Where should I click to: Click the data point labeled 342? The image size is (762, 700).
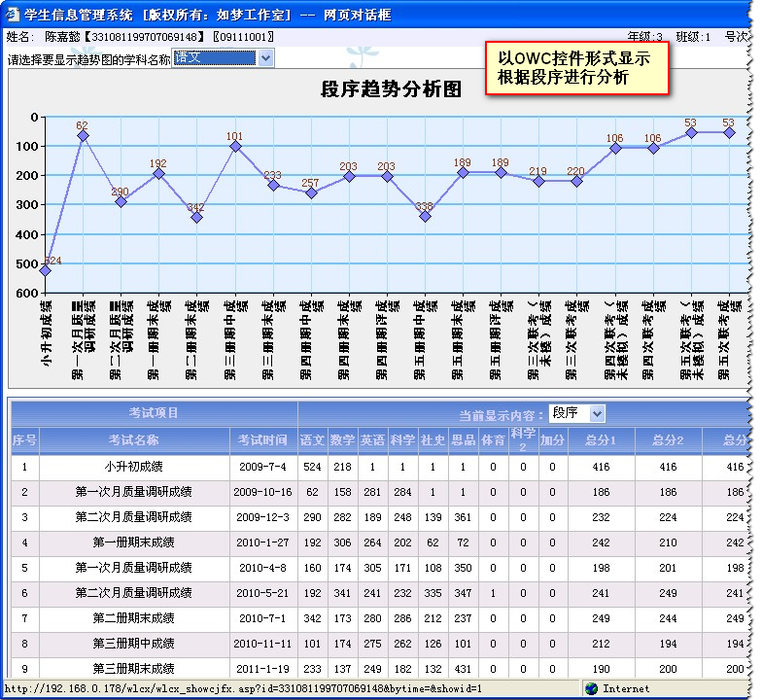(196, 217)
